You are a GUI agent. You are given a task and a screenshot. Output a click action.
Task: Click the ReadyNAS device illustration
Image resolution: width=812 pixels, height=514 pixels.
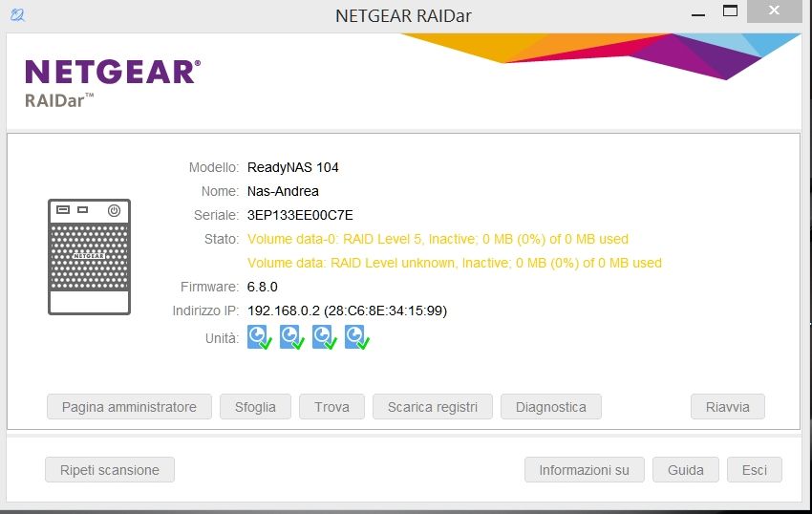click(89, 256)
